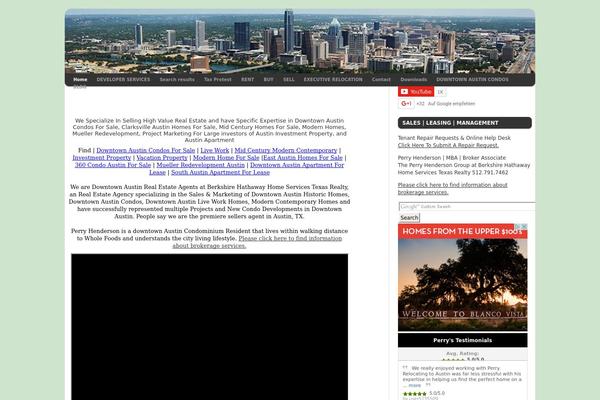
Task: Select BUY in the navigation bar
Action: point(269,80)
